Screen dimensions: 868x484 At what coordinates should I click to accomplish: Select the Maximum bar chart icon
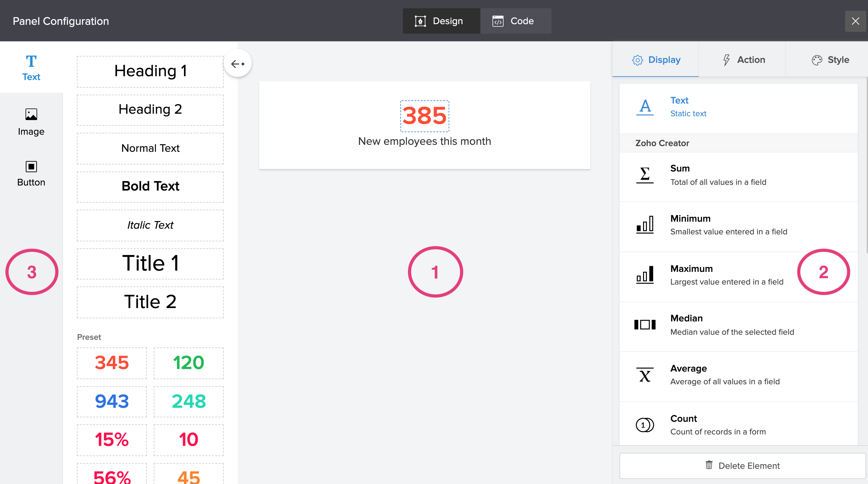[x=645, y=275]
